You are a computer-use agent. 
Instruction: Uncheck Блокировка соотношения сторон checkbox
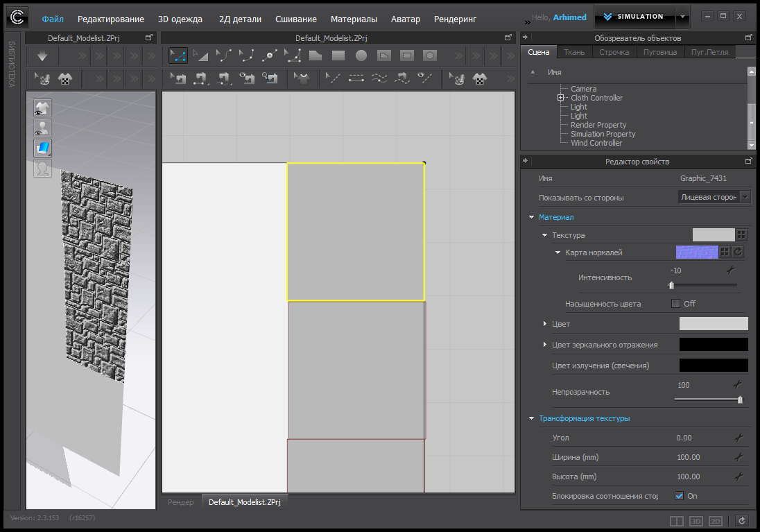pos(679,496)
